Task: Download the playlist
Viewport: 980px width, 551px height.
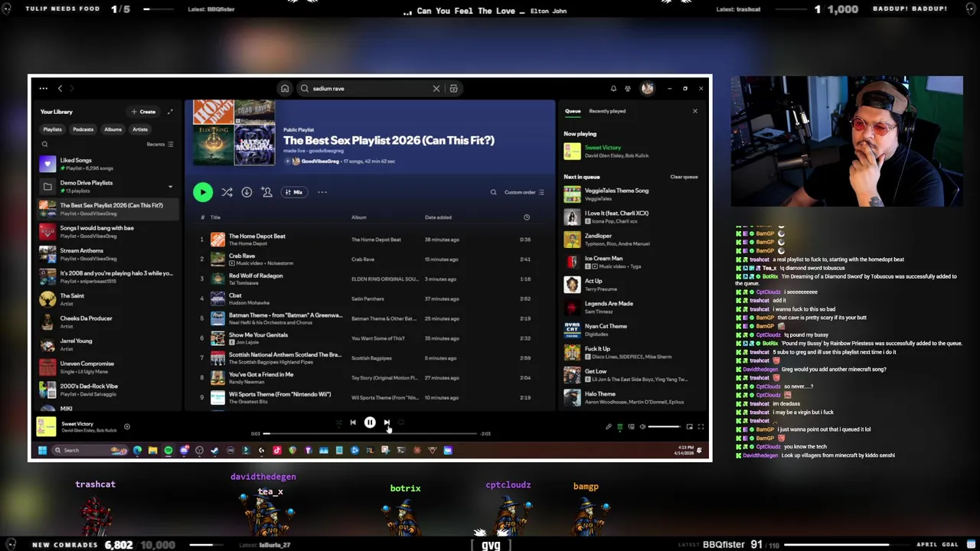Action: pyautogui.click(x=247, y=192)
